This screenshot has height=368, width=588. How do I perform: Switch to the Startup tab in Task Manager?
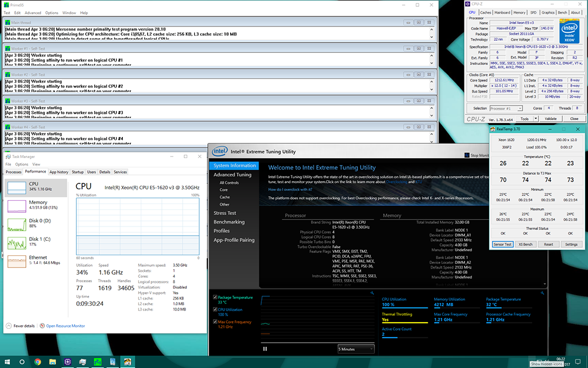(78, 172)
